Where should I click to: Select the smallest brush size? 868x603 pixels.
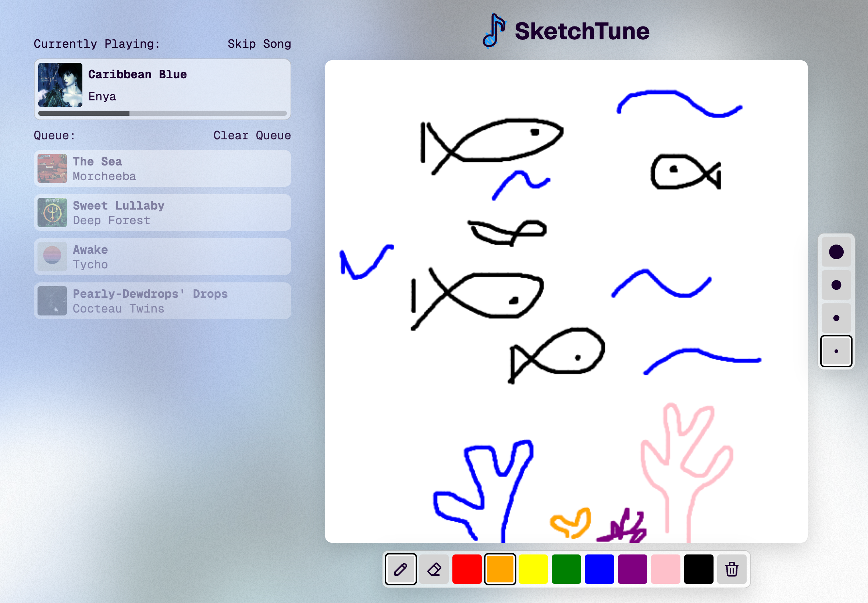tap(836, 351)
